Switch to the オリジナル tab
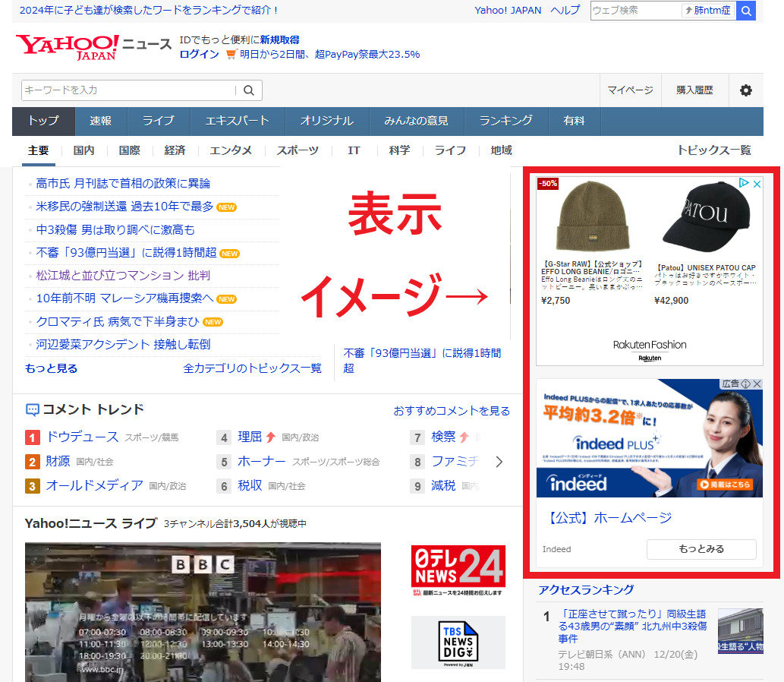784x682 pixels. [326, 121]
